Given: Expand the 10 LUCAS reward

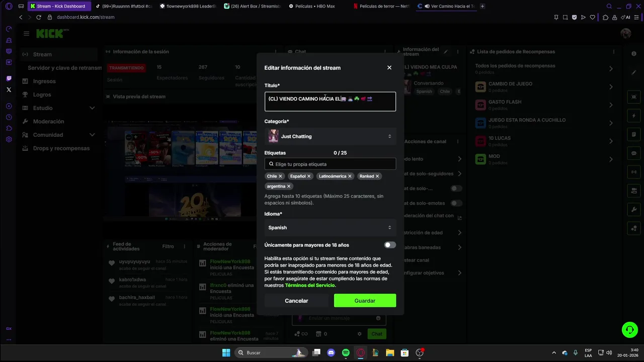Looking at the screenshot, I should (x=611, y=141).
